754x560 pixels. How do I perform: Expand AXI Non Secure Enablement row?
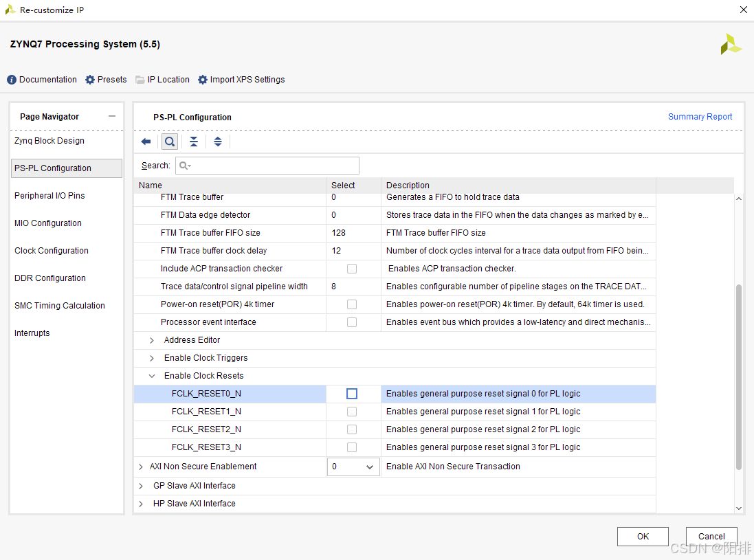click(x=141, y=467)
